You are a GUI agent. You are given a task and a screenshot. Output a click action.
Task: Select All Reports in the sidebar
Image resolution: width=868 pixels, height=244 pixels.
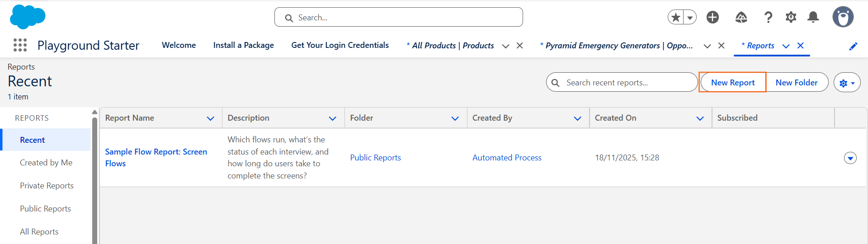click(x=39, y=232)
